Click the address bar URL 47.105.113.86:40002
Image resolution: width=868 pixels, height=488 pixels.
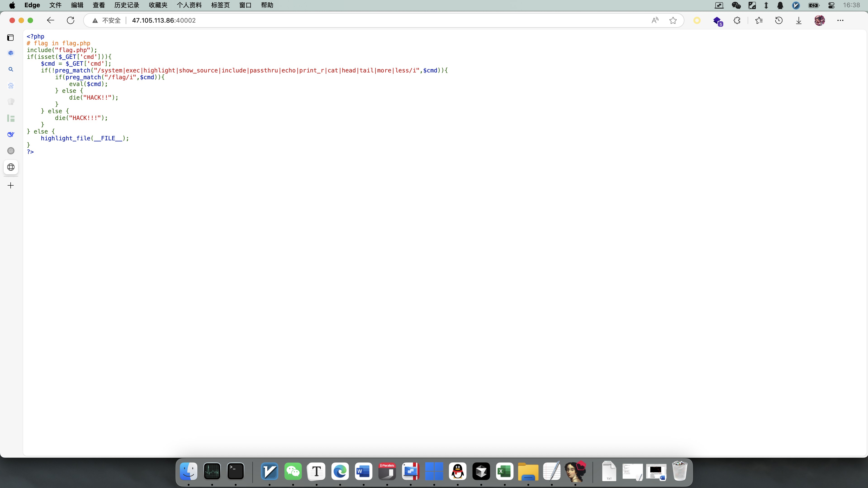[x=164, y=21]
